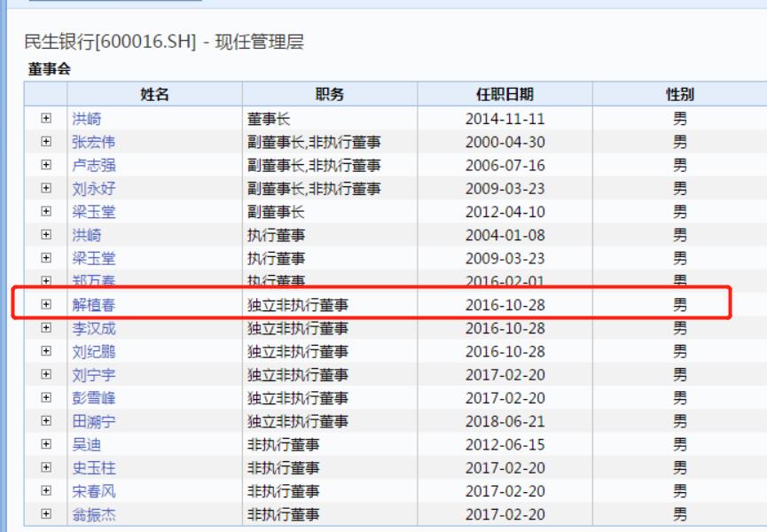The image size is (767, 532).
Task: Open the 吴迪 name link
Action: coord(87,444)
